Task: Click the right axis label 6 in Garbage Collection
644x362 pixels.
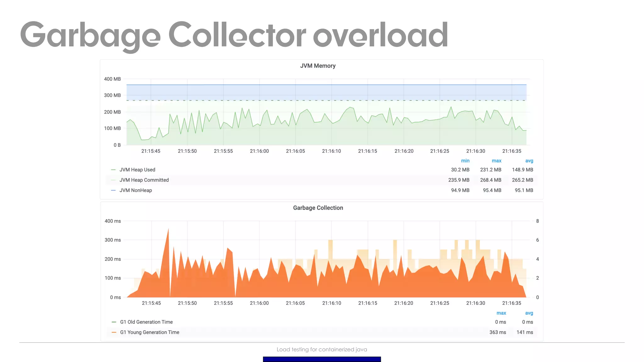Action: (537, 240)
